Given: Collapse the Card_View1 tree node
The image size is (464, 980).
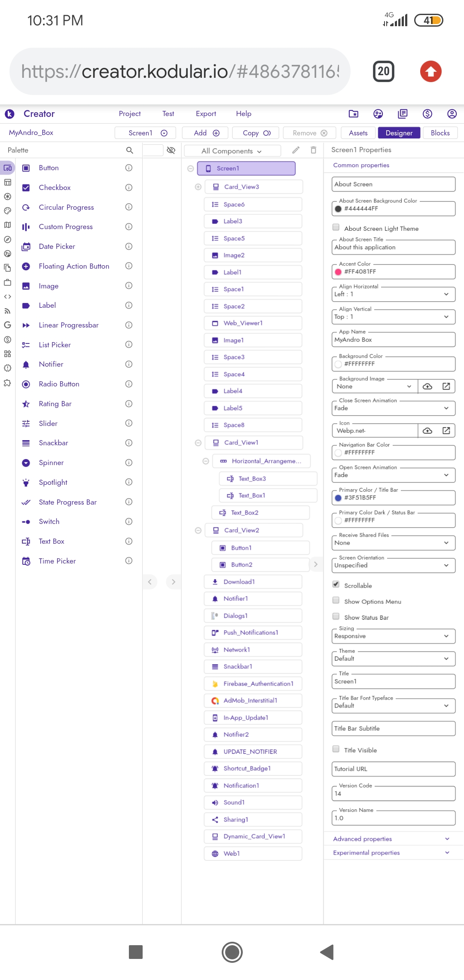Looking at the screenshot, I should pos(198,443).
